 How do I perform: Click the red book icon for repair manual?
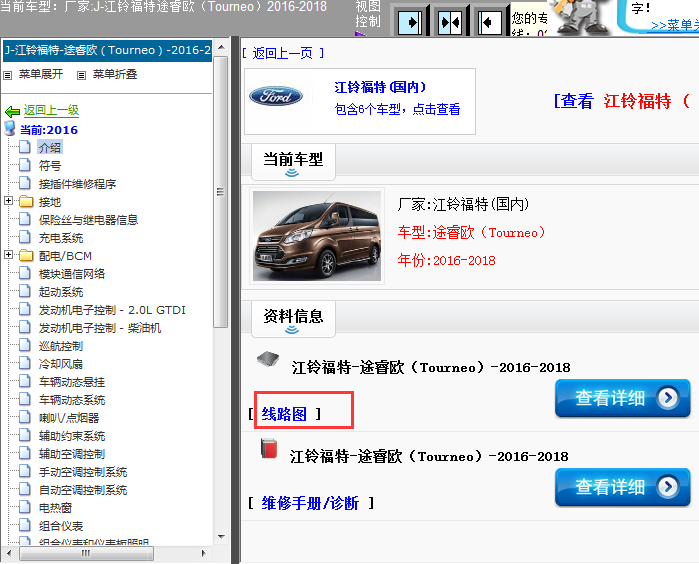[269, 449]
